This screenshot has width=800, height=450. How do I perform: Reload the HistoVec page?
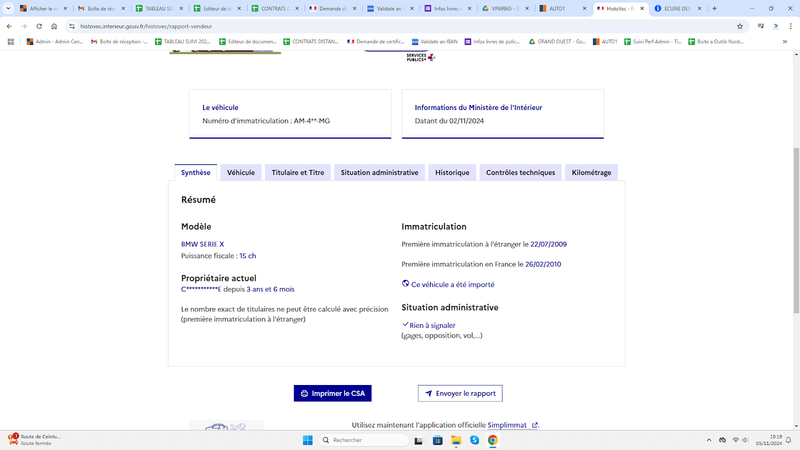click(39, 26)
